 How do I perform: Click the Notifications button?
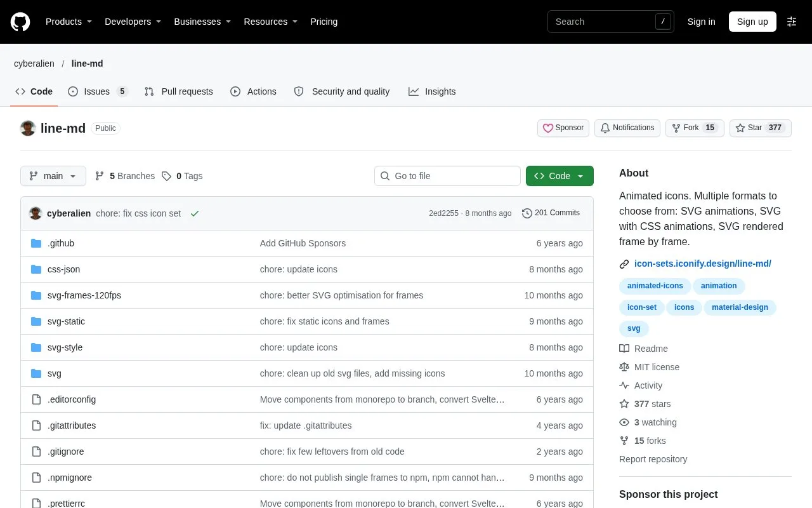pyautogui.click(x=627, y=128)
